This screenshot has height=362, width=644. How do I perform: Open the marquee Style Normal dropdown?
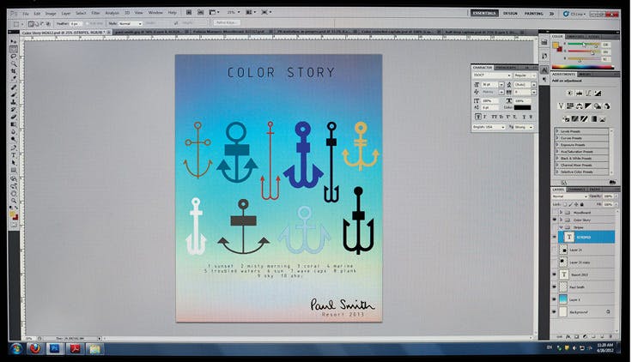coord(131,23)
